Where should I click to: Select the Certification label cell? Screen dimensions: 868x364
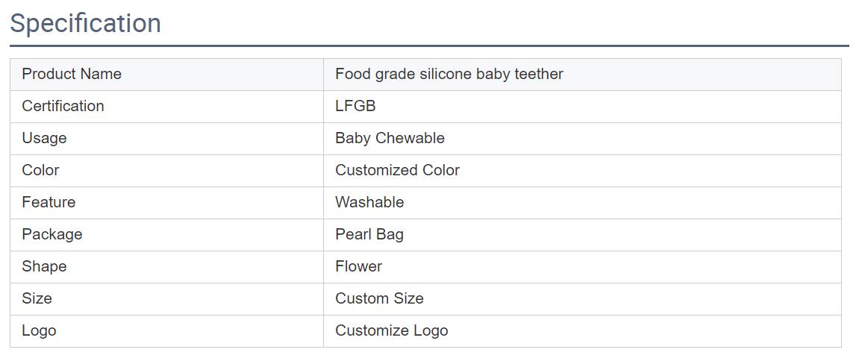166,107
